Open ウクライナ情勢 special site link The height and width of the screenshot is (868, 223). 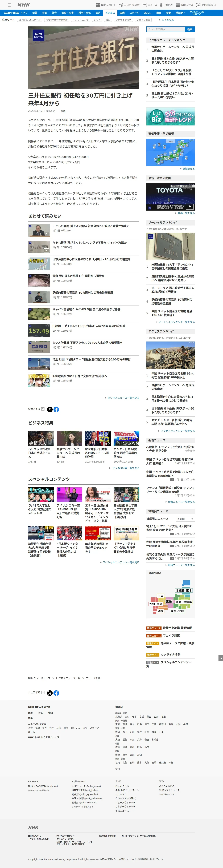171,655
